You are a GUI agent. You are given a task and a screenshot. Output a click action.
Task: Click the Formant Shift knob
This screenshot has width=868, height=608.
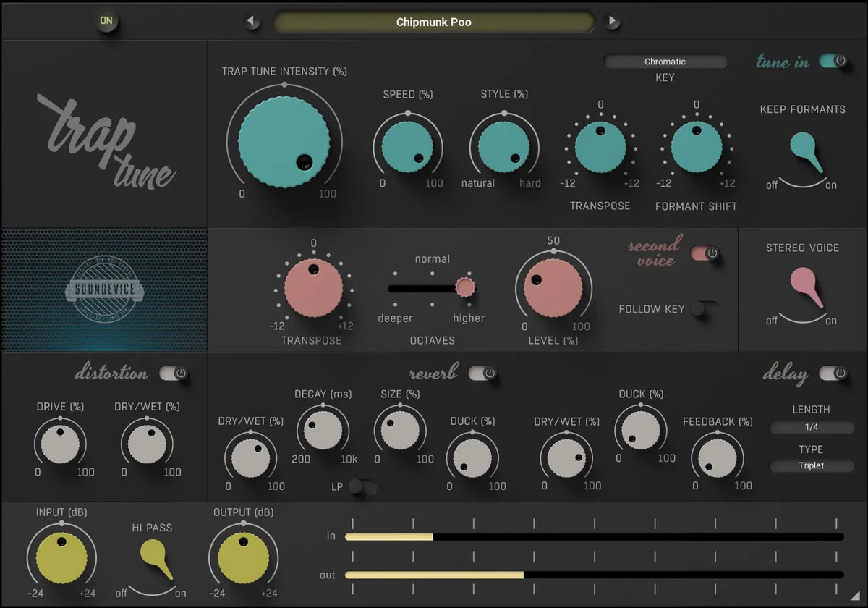(697, 145)
